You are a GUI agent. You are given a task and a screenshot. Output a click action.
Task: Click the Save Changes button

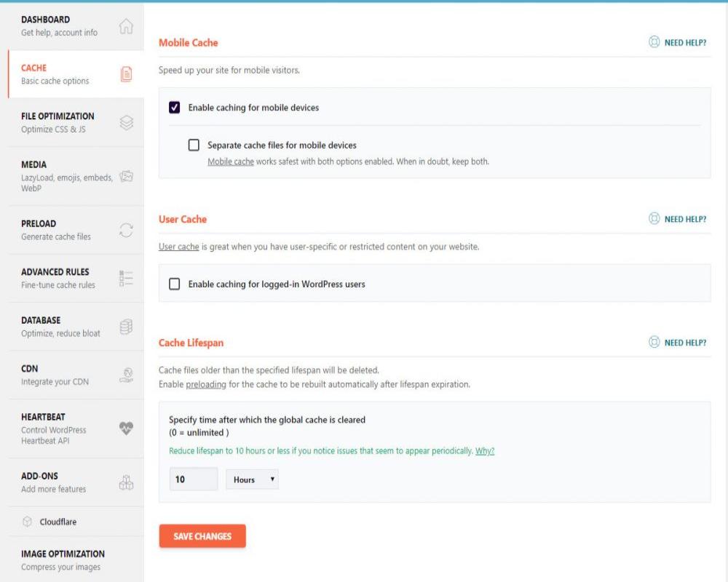pos(202,536)
